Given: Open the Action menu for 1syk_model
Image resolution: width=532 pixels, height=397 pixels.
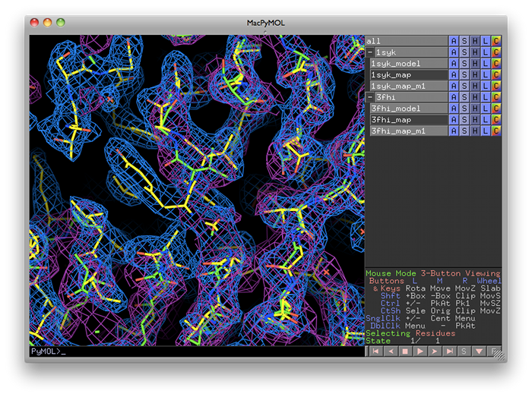Looking at the screenshot, I should [454, 64].
